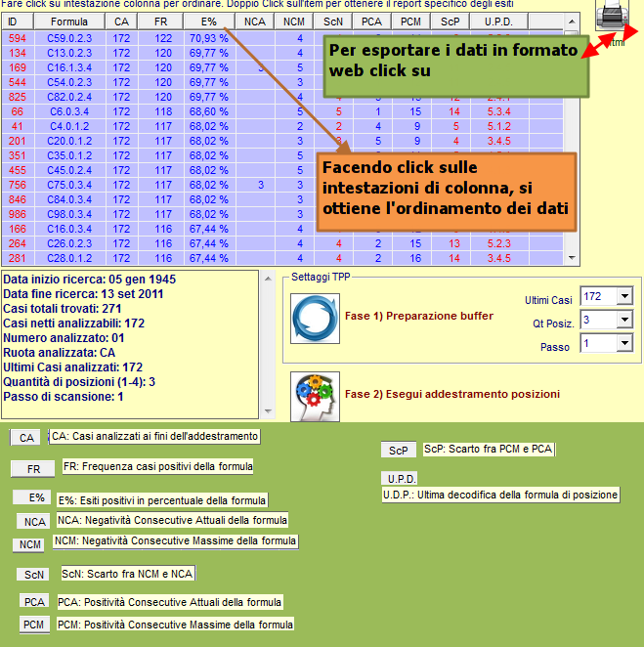
Task: Sort by the PCA column header
Action: (x=371, y=22)
